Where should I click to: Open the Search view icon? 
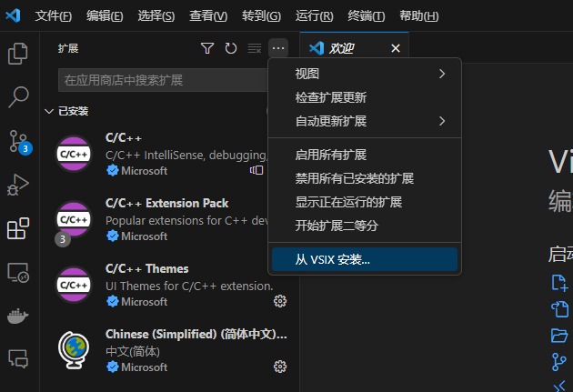(18, 96)
